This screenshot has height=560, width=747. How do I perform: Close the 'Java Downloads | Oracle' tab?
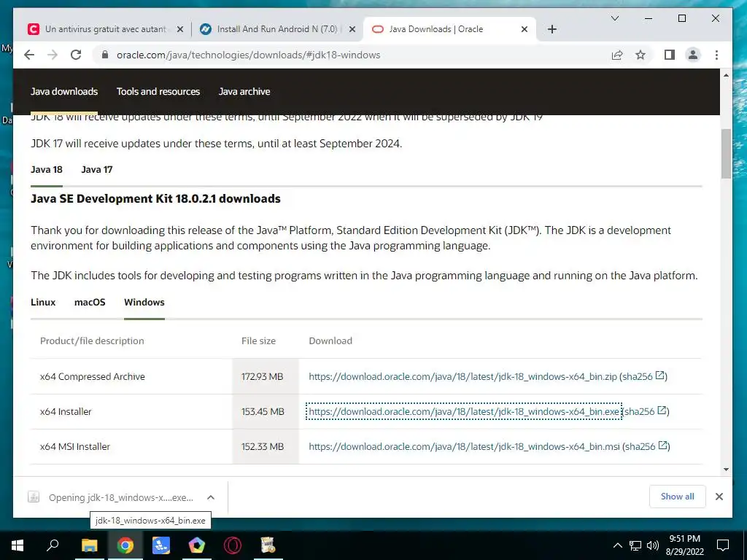pyautogui.click(x=525, y=29)
